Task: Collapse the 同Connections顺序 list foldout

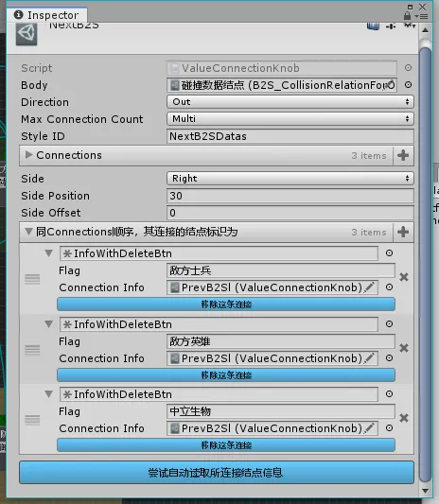Action: click(28, 232)
